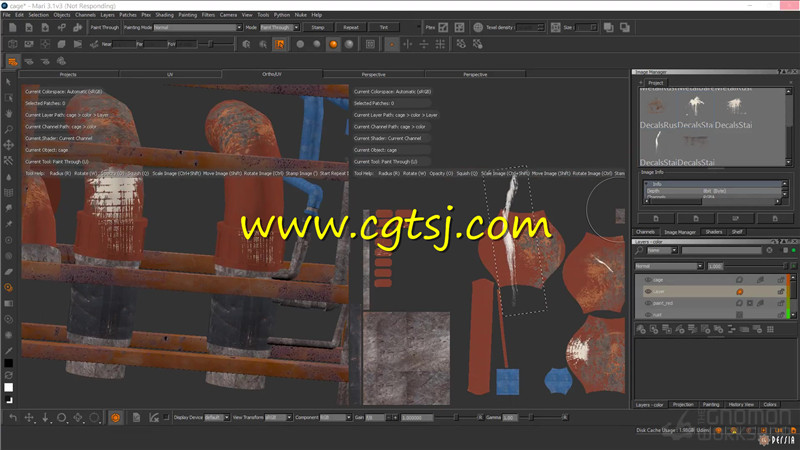
Task: Click the orange highlighted selection mode icon
Action: click(280, 44)
